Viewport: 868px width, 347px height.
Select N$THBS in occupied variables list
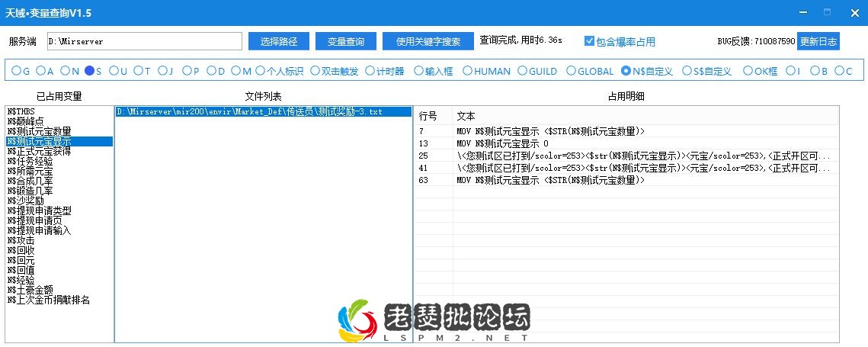click(59, 111)
